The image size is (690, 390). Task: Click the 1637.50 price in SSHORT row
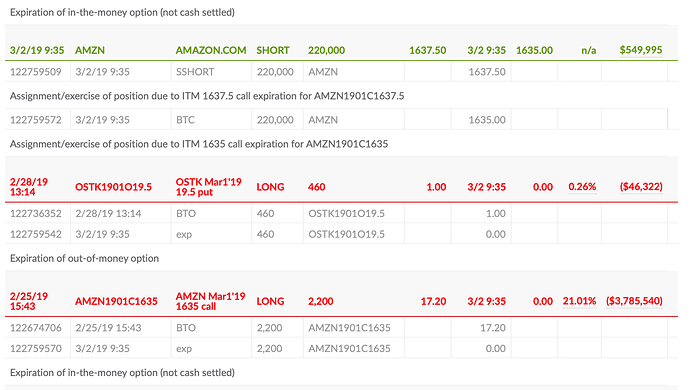tap(487, 72)
